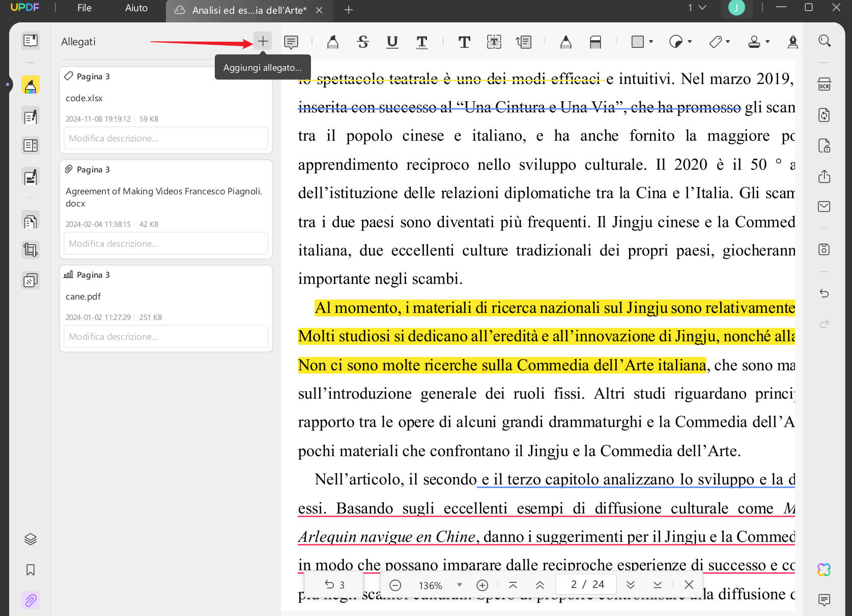Open the UPDF AI assistant icon
The image size is (852, 616).
point(824,570)
